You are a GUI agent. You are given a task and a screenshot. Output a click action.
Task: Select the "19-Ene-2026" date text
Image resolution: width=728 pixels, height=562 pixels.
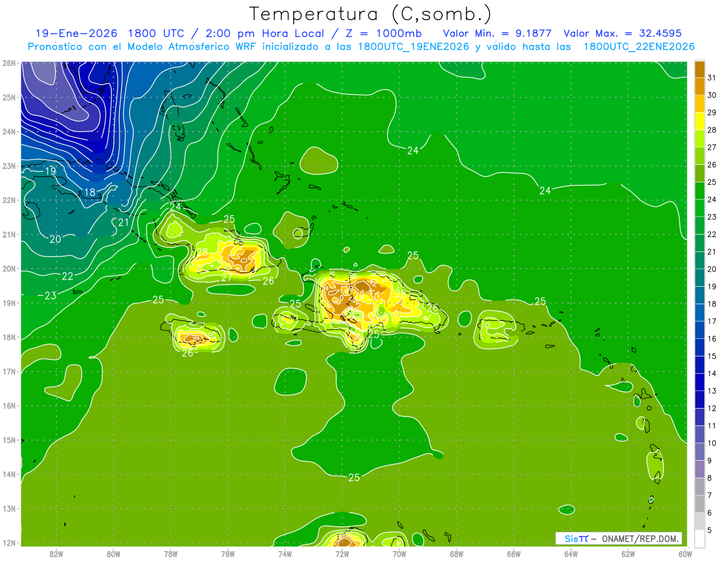tap(76, 33)
